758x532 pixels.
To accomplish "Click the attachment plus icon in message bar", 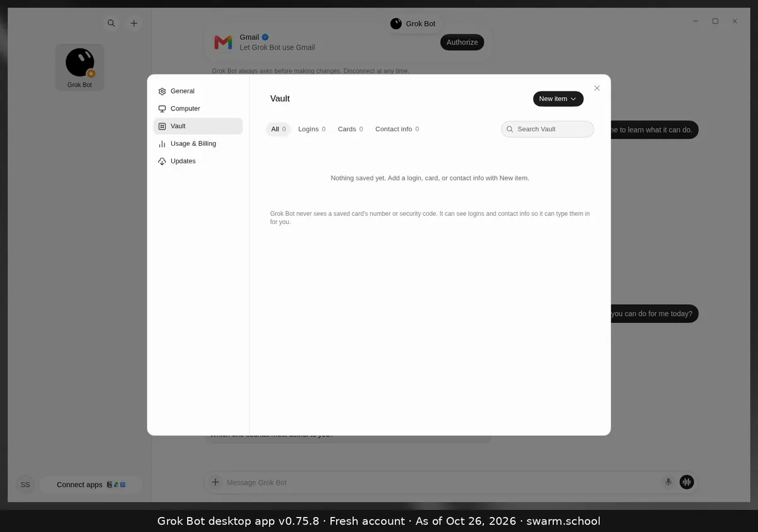I will (x=215, y=482).
